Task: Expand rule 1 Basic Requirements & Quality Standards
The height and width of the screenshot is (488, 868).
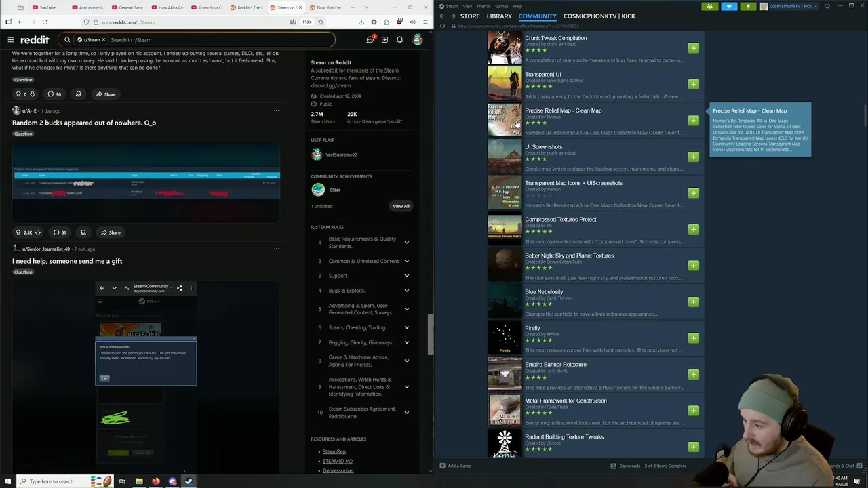Action: [x=407, y=243]
